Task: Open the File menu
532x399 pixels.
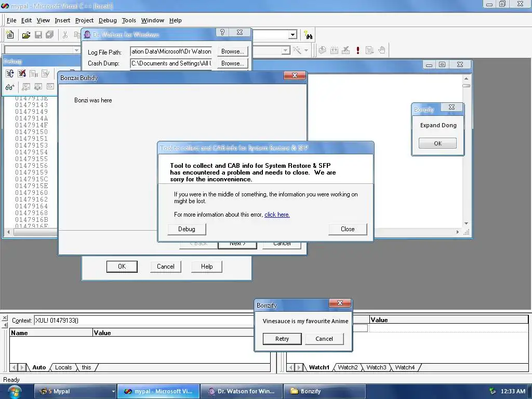Action: pyautogui.click(x=11, y=20)
